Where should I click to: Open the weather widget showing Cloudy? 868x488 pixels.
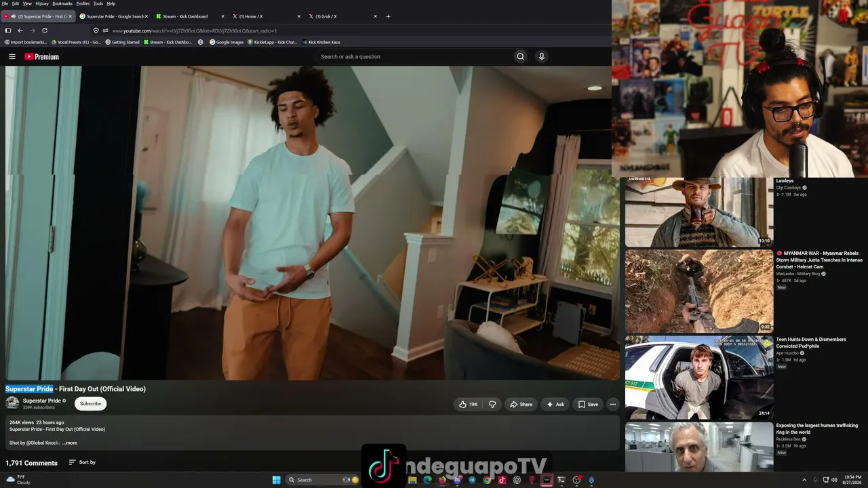click(18, 480)
